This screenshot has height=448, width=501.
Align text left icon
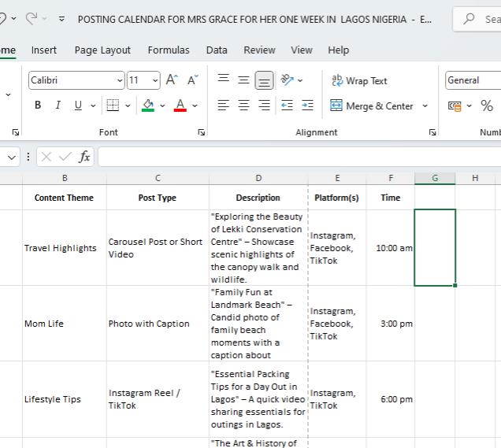tap(224, 105)
